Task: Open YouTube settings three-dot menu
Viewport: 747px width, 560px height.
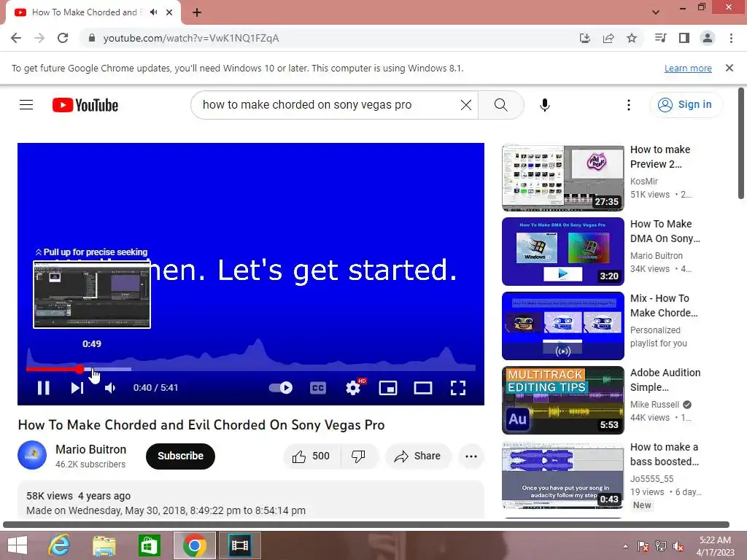Action: coord(628,105)
